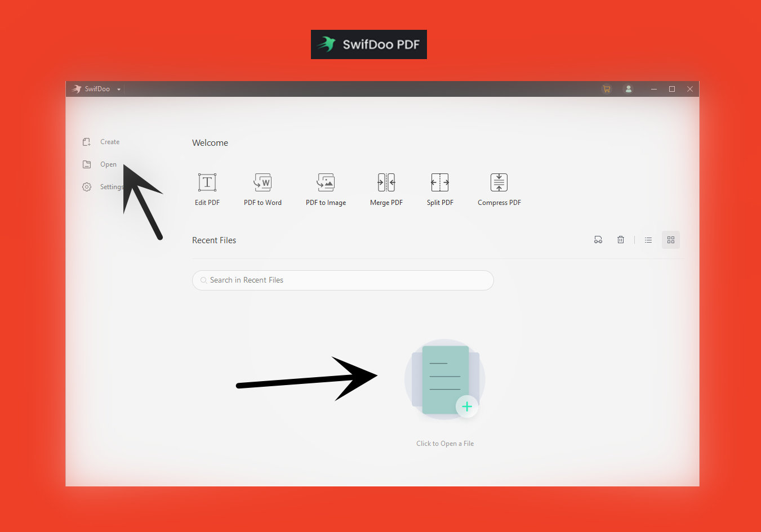
Task: Open the user account profile icon
Action: 629,89
